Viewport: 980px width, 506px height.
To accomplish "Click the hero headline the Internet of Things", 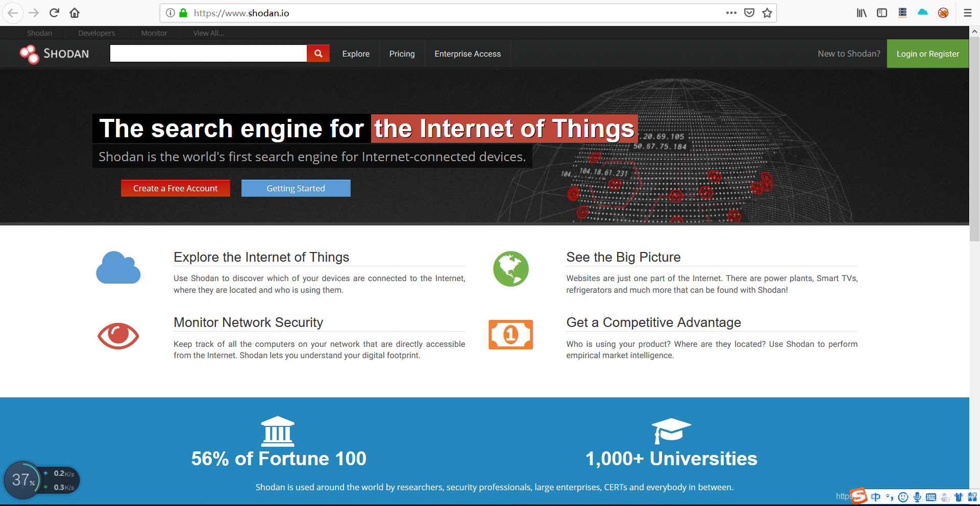I will pos(504,129).
